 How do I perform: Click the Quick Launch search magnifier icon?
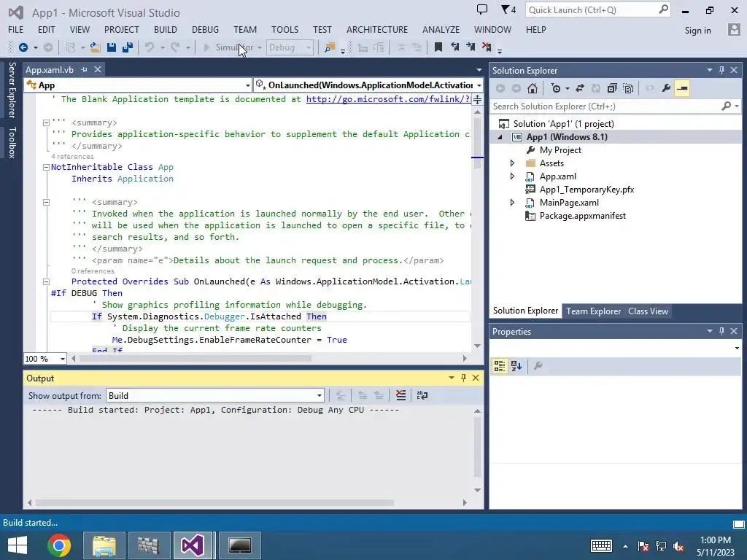coord(663,9)
